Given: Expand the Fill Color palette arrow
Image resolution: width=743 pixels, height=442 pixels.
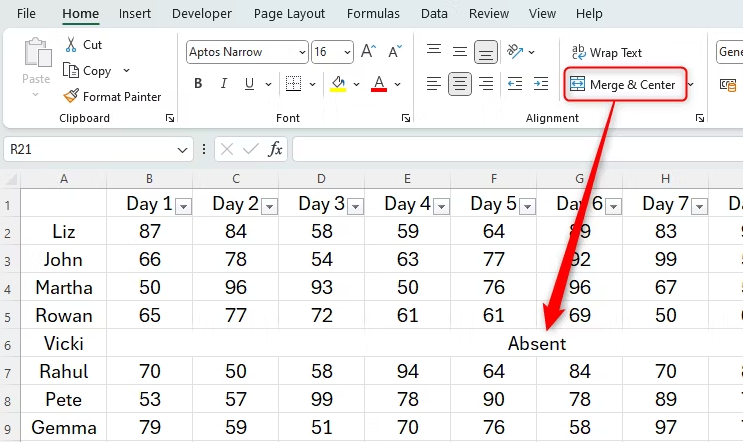Looking at the screenshot, I should [x=356, y=84].
